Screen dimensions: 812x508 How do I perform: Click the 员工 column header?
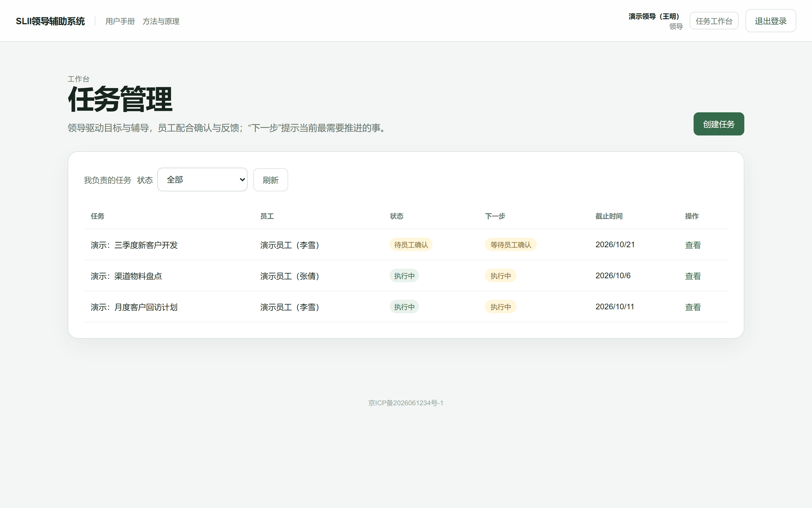pos(267,216)
